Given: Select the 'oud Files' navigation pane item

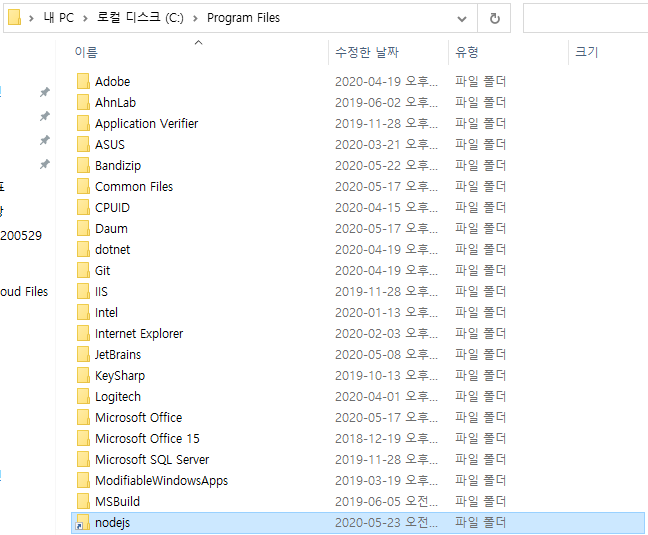Looking at the screenshot, I should click(x=24, y=292).
